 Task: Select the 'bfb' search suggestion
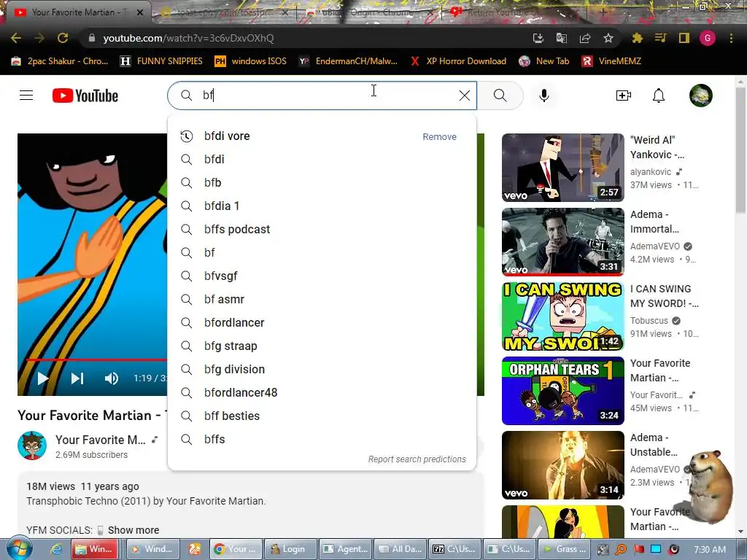pos(322,183)
